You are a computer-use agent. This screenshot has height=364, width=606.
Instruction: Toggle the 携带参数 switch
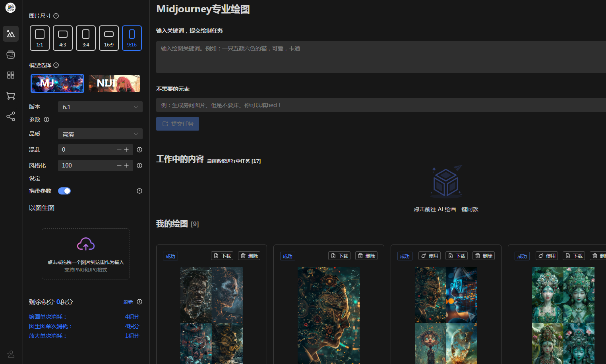coord(64,191)
